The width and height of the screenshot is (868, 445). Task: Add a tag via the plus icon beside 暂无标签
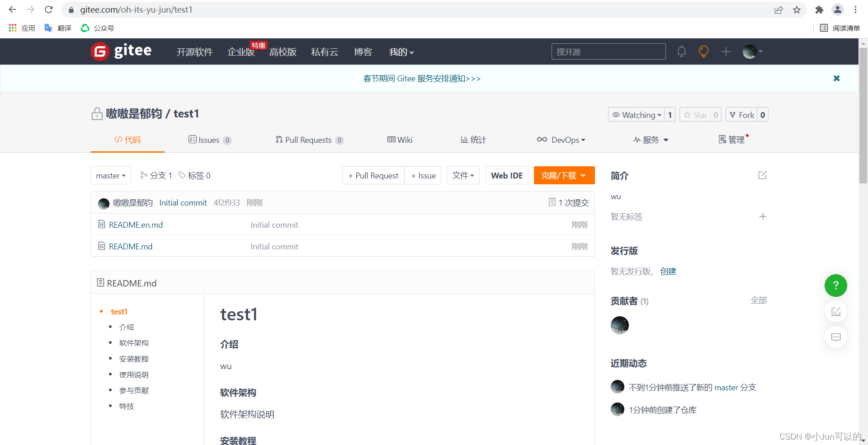[762, 216]
